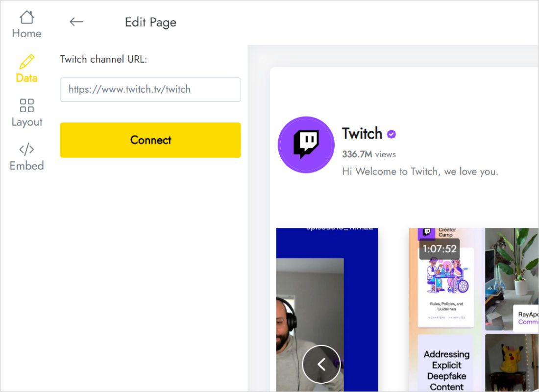Click the Rules, Policies, and Guidelines card
Image resolution: width=539 pixels, height=392 pixels.
pyautogui.click(x=446, y=287)
